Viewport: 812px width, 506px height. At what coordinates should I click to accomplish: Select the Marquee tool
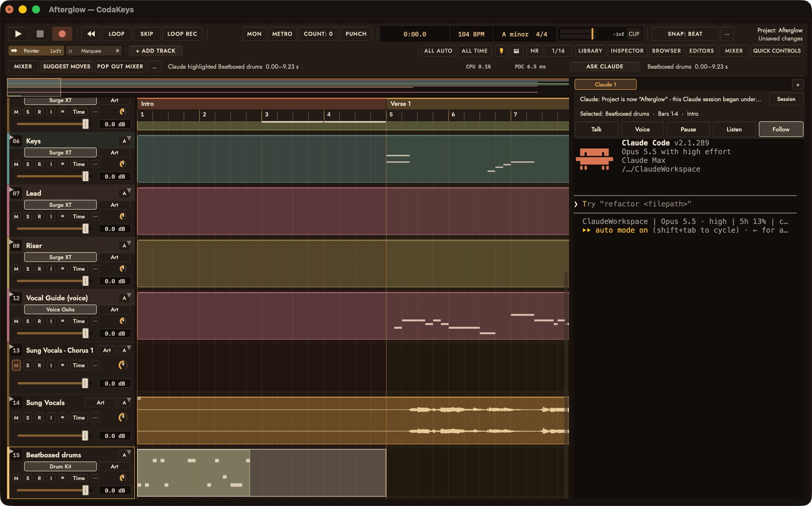point(94,51)
